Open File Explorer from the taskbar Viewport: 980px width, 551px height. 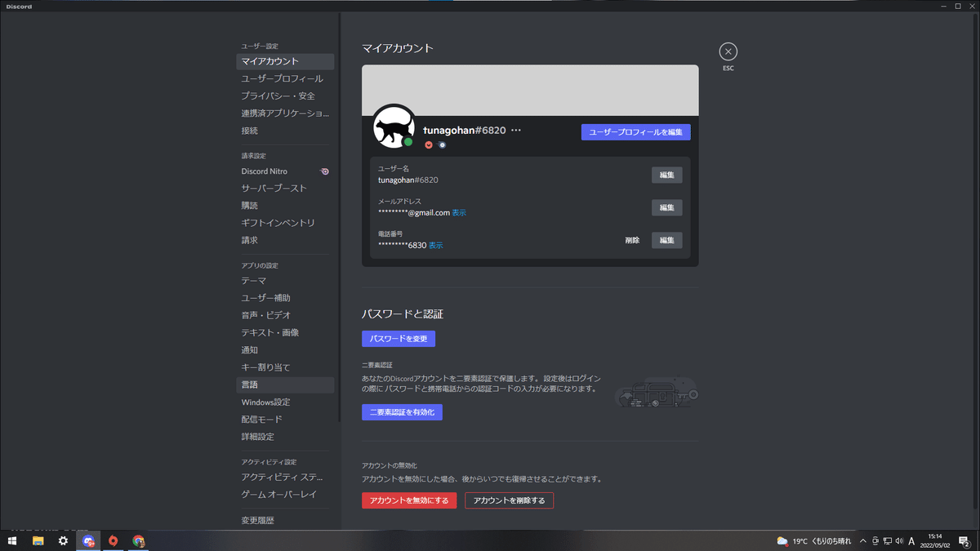point(38,540)
